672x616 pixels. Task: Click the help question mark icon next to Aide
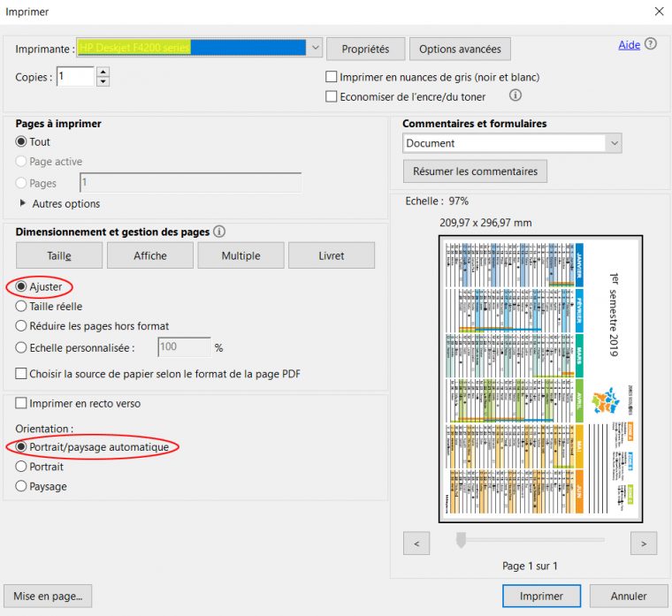coord(651,44)
